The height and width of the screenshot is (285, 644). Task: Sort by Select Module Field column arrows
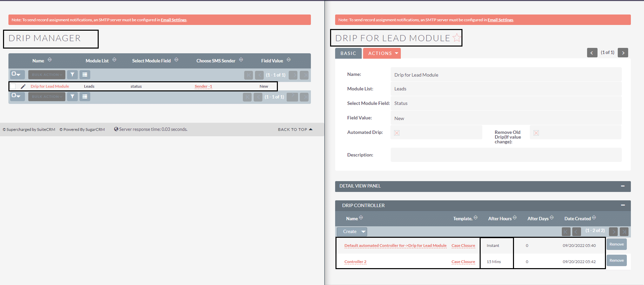176,60
